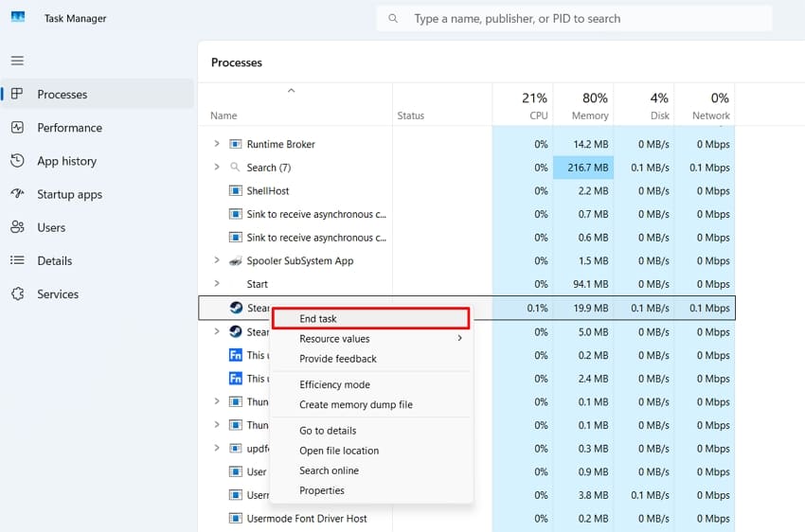
Task: Open the Users page
Action: tap(98, 227)
